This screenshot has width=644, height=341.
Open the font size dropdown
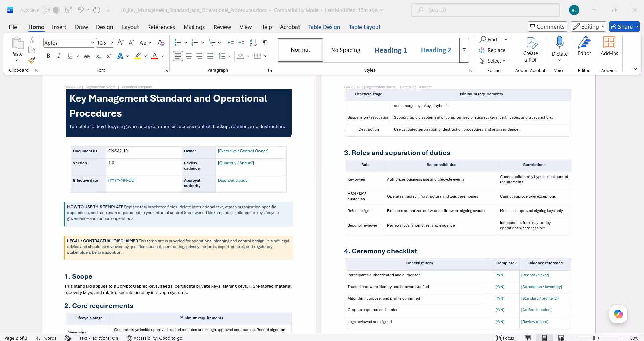click(112, 43)
